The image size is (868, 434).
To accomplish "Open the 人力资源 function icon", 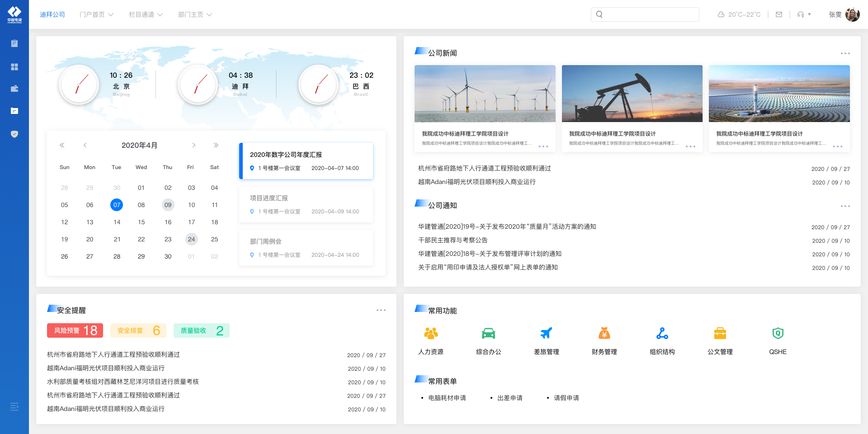I will tap(431, 334).
